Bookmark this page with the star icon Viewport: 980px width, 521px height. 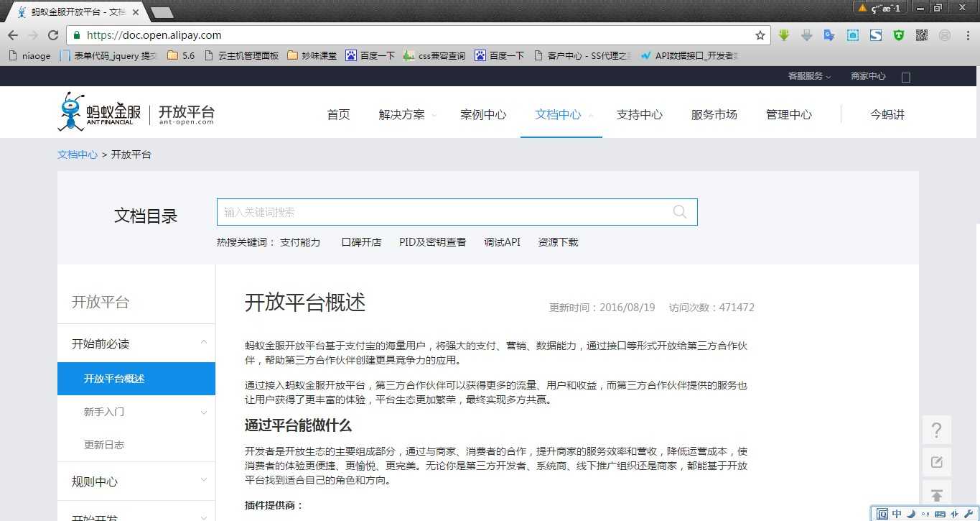click(x=760, y=35)
